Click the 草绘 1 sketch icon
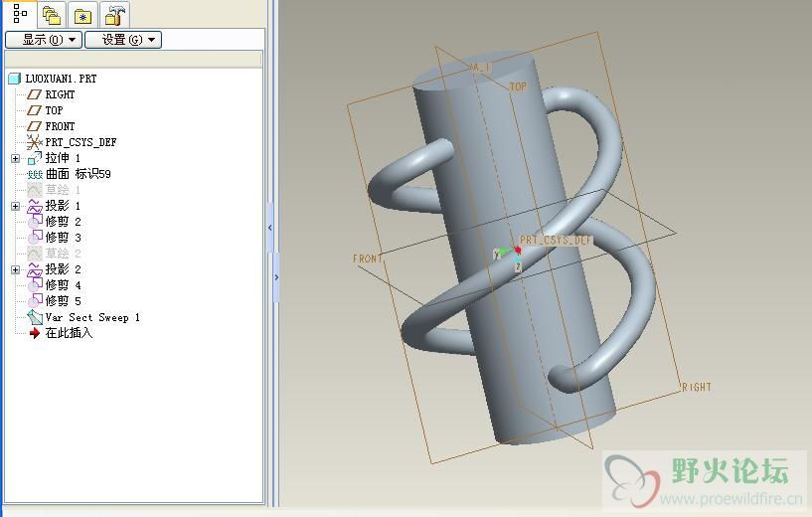The width and height of the screenshot is (812, 517). (x=35, y=190)
